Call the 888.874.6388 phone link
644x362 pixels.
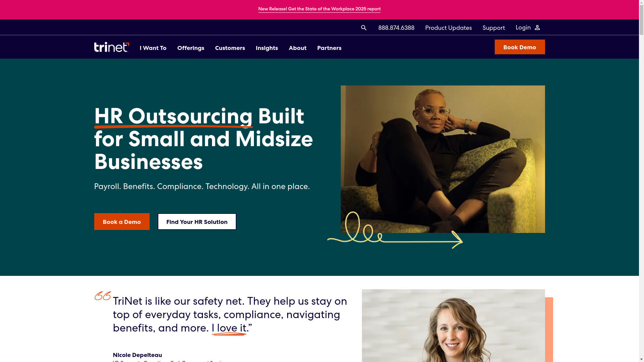pos(396,28)
